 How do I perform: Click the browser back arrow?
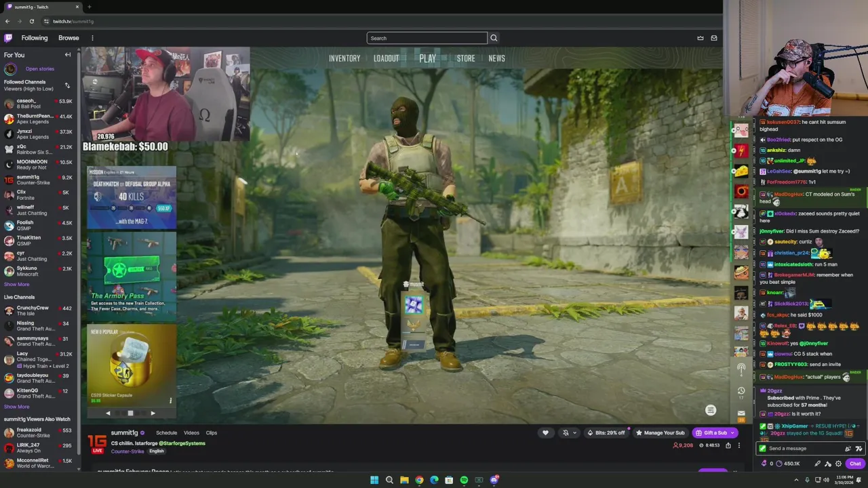pyautogui.click(x=7, y=21)
